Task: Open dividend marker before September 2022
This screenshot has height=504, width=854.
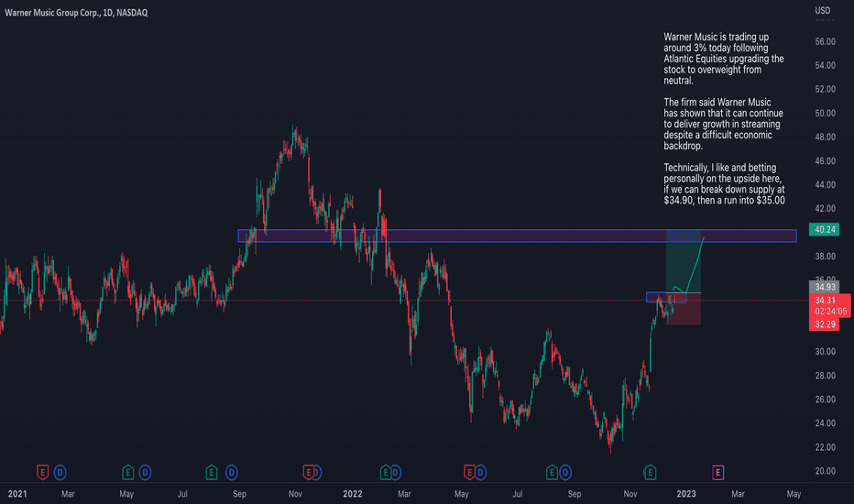Action: [565, 472]
